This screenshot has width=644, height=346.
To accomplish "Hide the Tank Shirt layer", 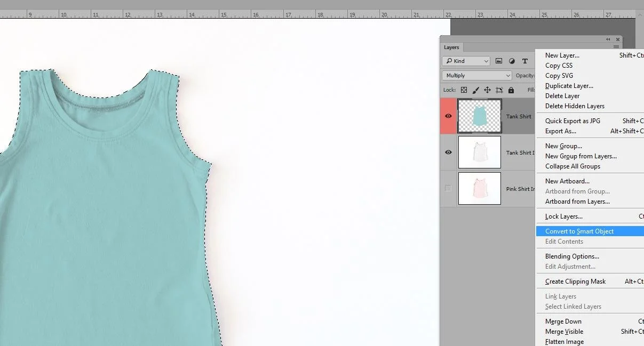I will point(448,116).
